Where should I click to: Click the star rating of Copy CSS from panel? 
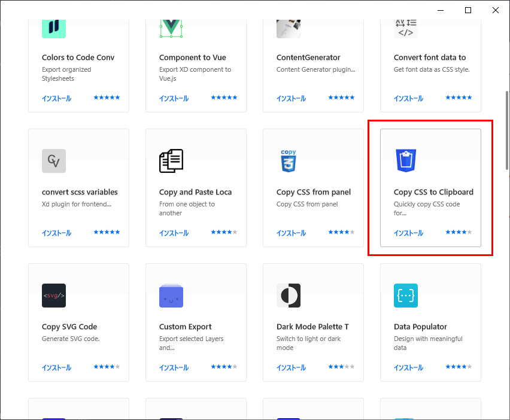(341, 232)
